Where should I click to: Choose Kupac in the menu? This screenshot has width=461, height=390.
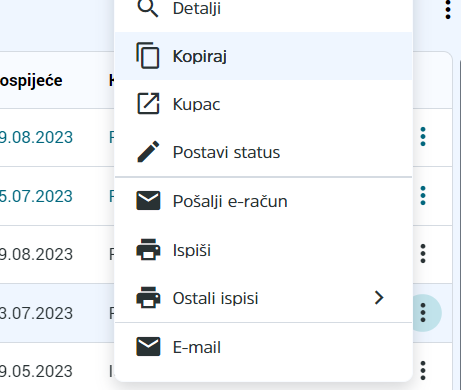(x=263, y=104)
